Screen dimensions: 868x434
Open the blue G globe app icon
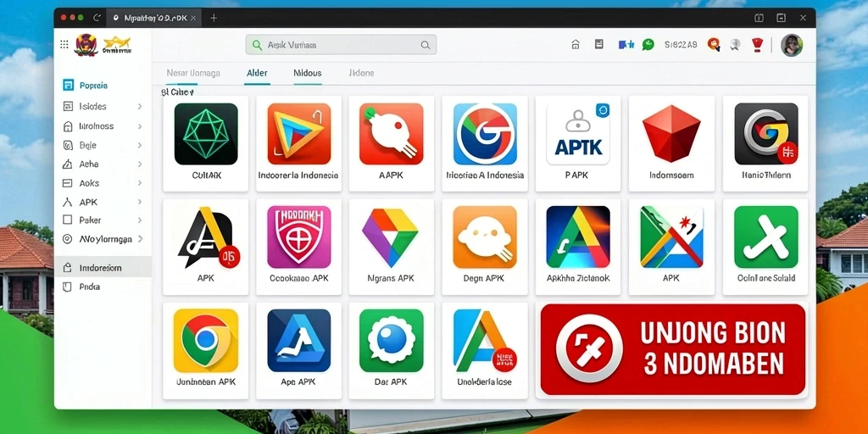pos(485,134)
